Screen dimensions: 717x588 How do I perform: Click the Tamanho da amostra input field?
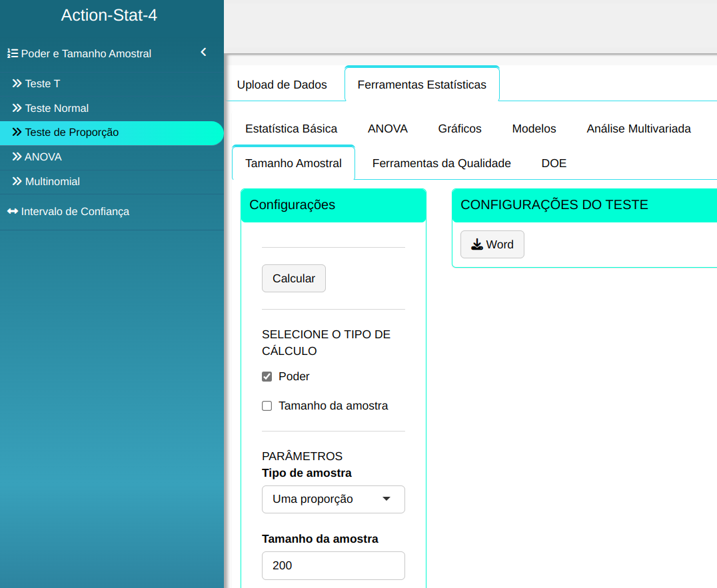pos(333,565)
